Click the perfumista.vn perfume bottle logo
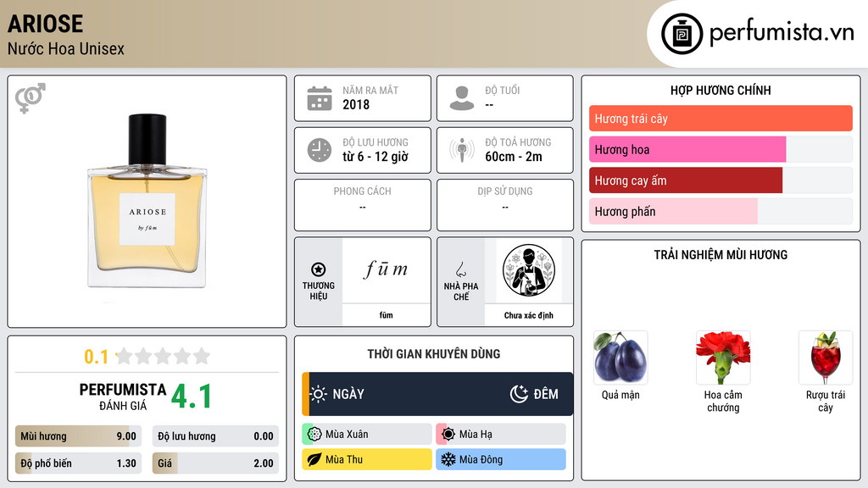The image size is (868, 488). click(682, 34)
